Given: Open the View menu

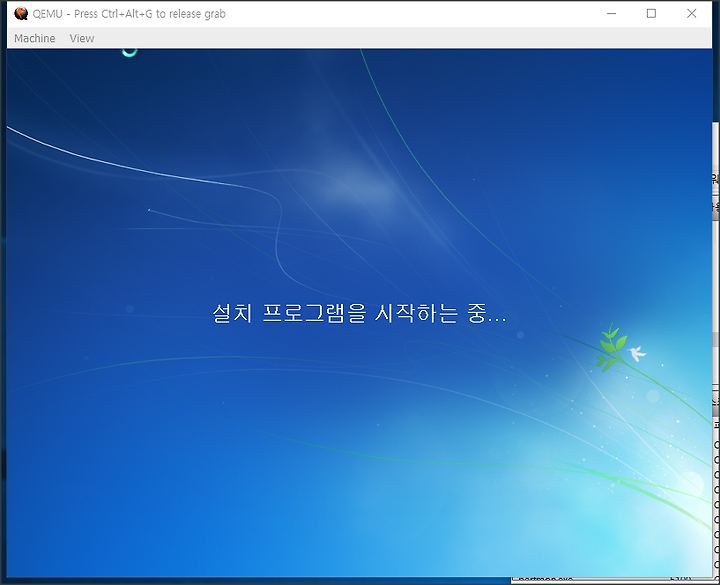Looking at the screenshot, I should click(82, 38).
